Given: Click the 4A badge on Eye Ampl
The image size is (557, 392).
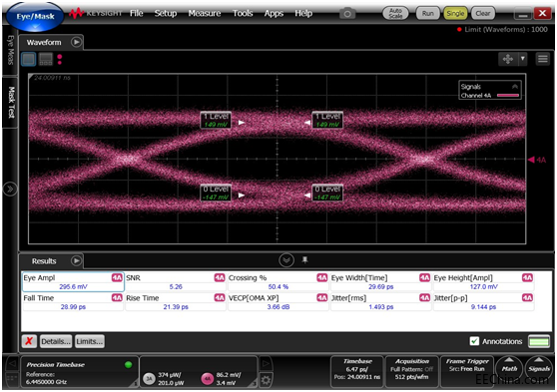Looking at the screenshot, I should [x=117, y=277].
